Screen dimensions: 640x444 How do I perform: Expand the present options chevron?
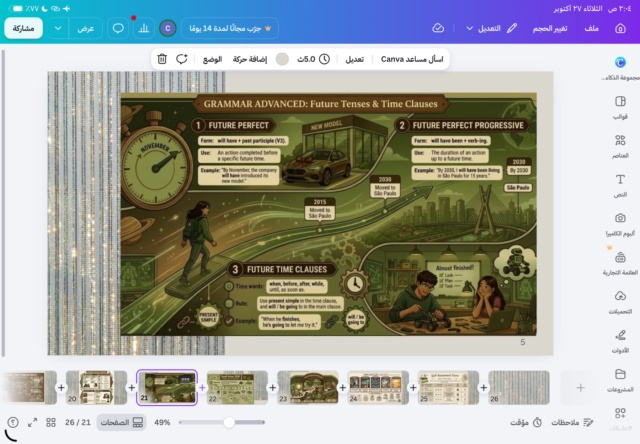coord(58,28)
